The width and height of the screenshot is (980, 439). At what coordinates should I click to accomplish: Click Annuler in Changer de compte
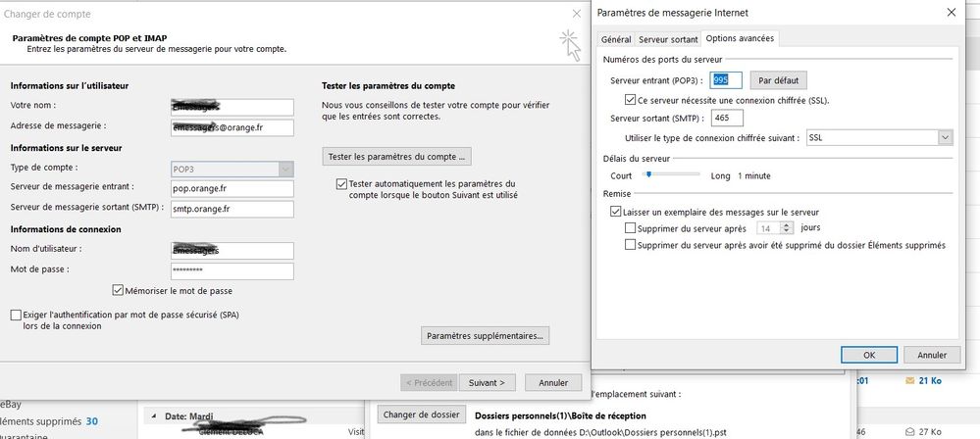pyautogui.click(x=553, y=382)
